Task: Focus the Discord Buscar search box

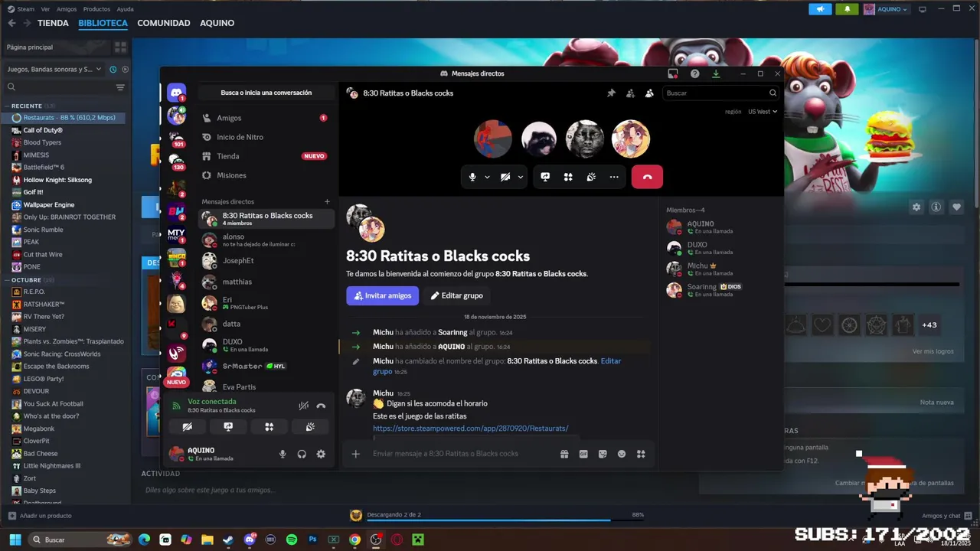Action: click(720, 93)
